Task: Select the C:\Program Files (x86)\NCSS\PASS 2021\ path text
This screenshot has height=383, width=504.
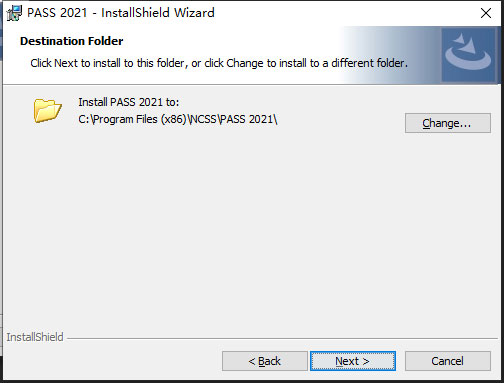Action: 178,119
